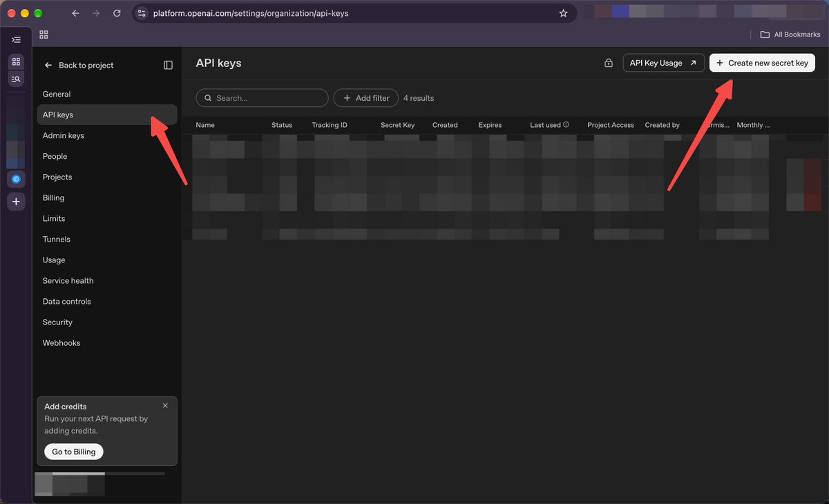The height and width of the screenshot is (504, 829).
Task: Open the Projects page
Action: tap(107, 177)
